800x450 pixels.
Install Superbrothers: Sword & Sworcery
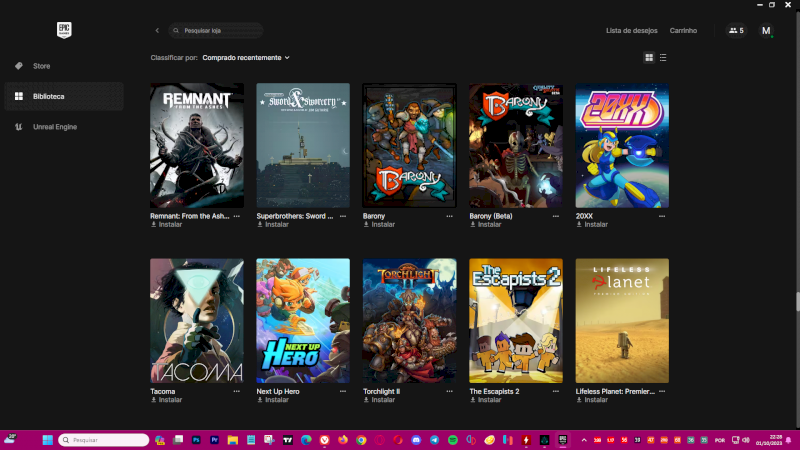(x=272, y=224)
